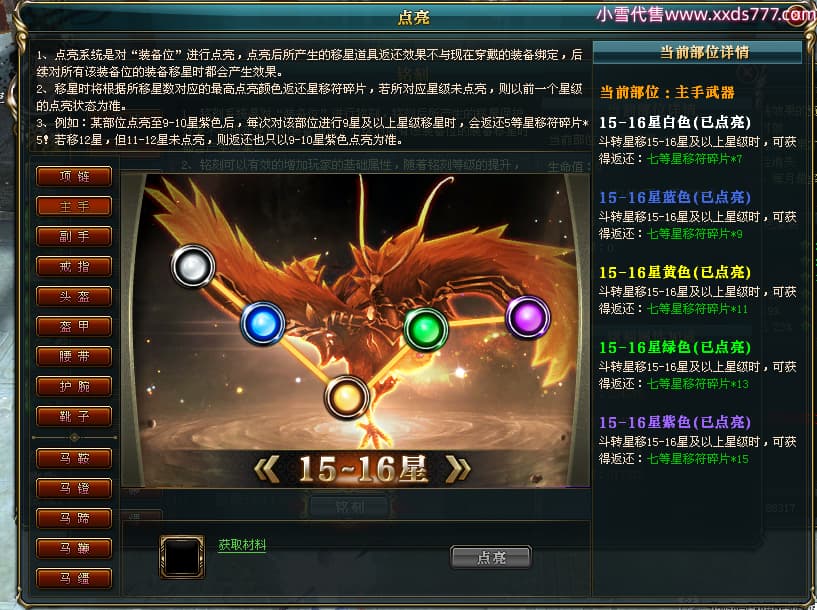Image resolution: width=817 pixels, height=610 pixels.
Task: Select the 头盔 equipment slot
Action: point(74,296)
